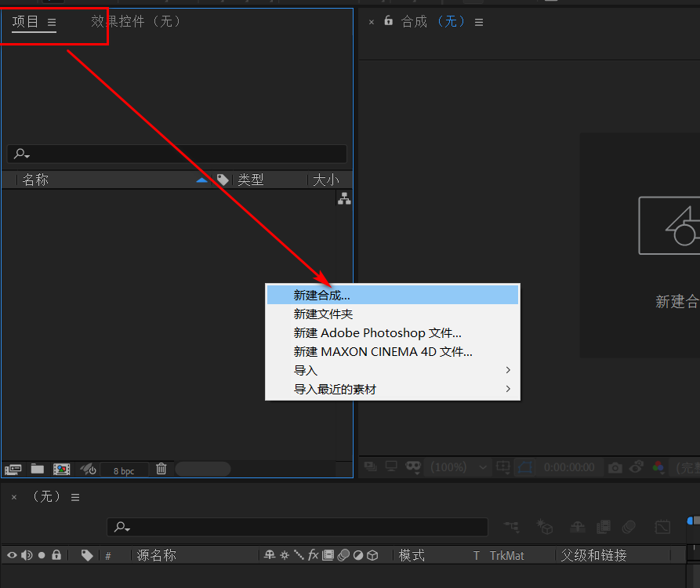Sort project items by 类型 column

(x=250, y=180)
